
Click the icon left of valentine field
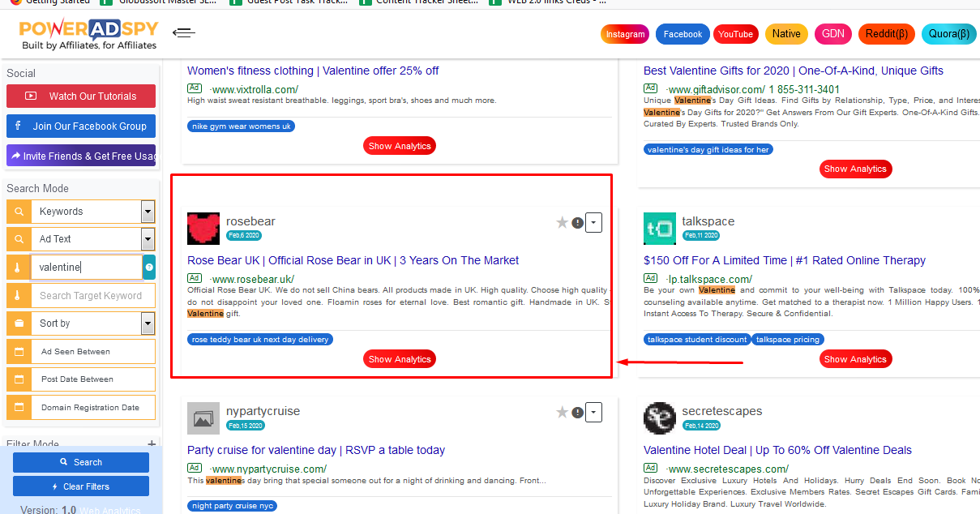[x=19, y=268]
